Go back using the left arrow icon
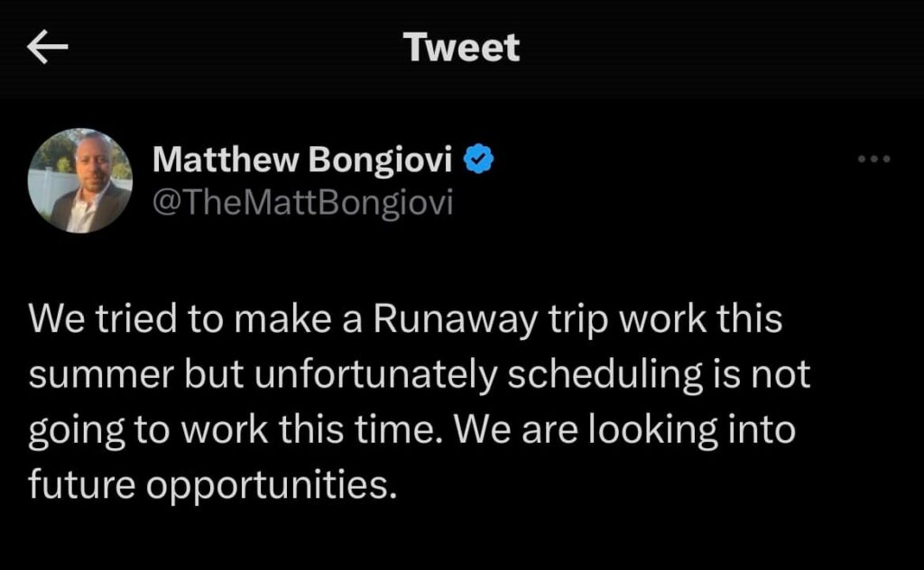Screen dimensions: 924x570 click(x=48, y=47)
